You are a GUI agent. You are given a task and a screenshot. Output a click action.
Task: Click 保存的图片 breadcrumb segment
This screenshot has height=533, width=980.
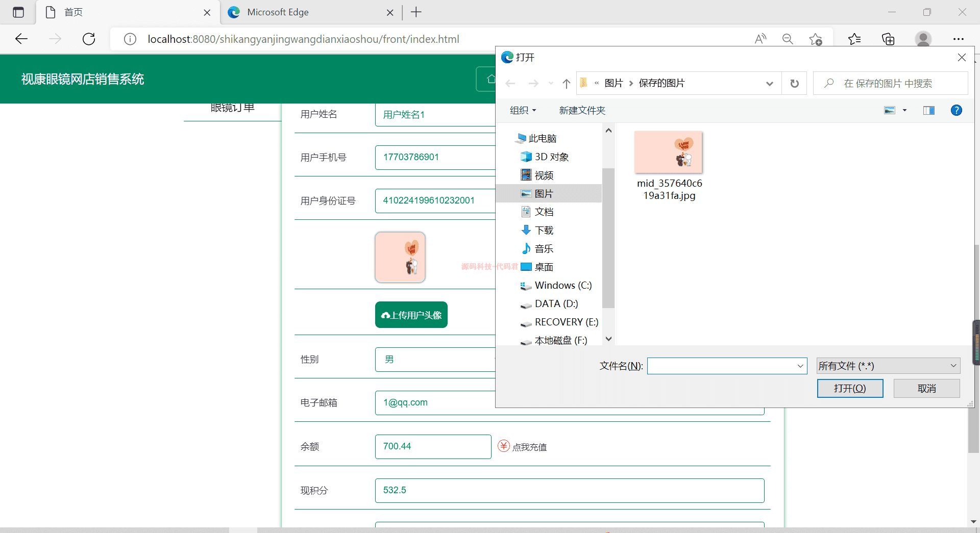click(x=661, y=83)
